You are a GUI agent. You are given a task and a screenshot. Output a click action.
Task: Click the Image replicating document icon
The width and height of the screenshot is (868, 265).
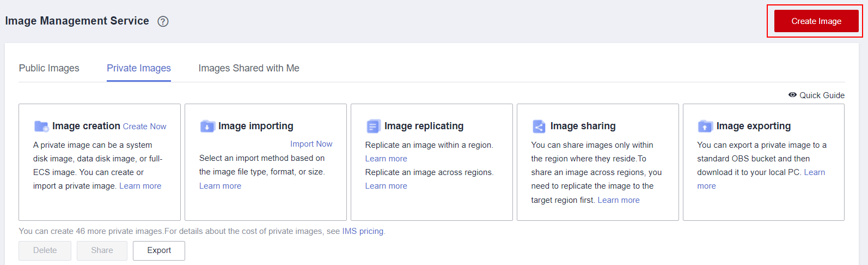click(374, 127)
